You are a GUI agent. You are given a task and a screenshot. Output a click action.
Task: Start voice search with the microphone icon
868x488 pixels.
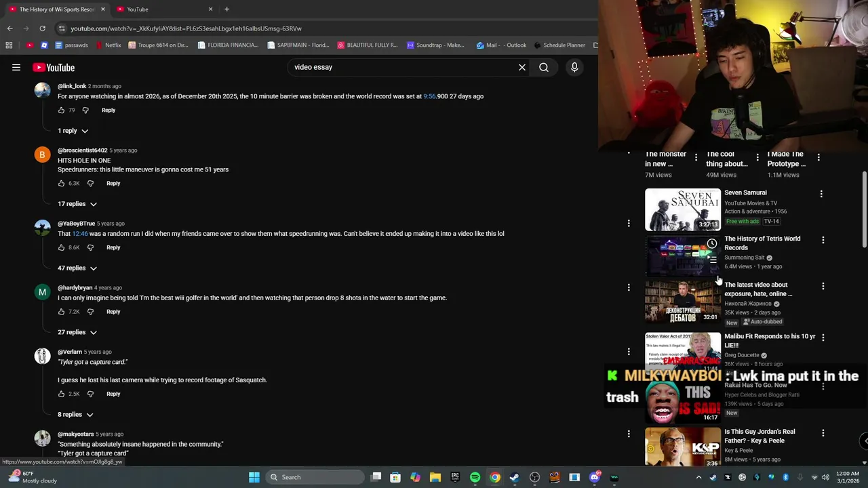[574, 67]
